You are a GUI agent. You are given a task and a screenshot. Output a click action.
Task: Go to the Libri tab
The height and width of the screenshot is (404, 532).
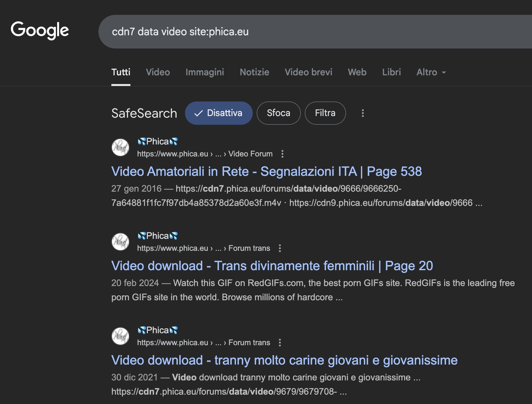point(391,72)
